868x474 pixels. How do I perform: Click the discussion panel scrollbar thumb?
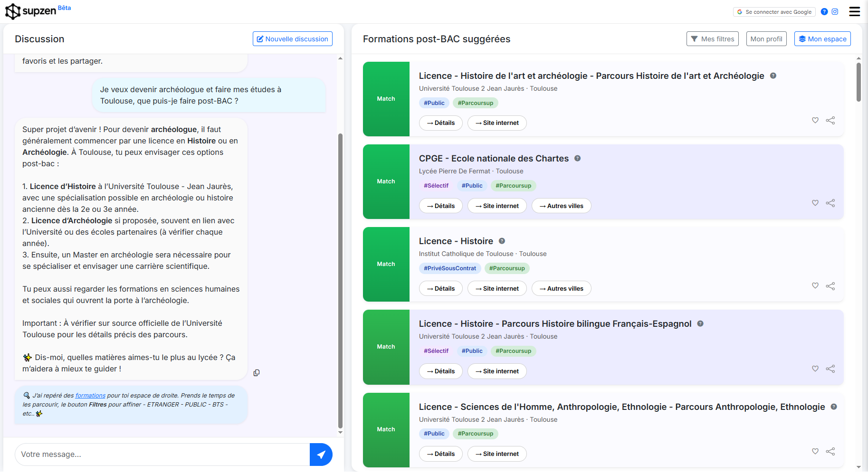340,280
